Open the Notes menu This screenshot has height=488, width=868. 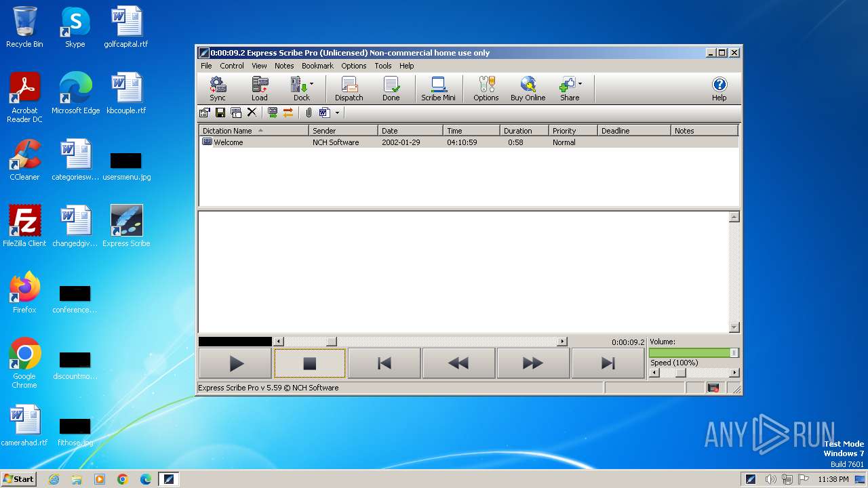284,66
